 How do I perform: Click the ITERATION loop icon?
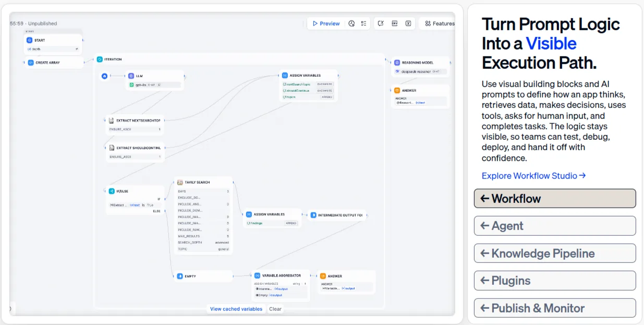pos(100,59)
